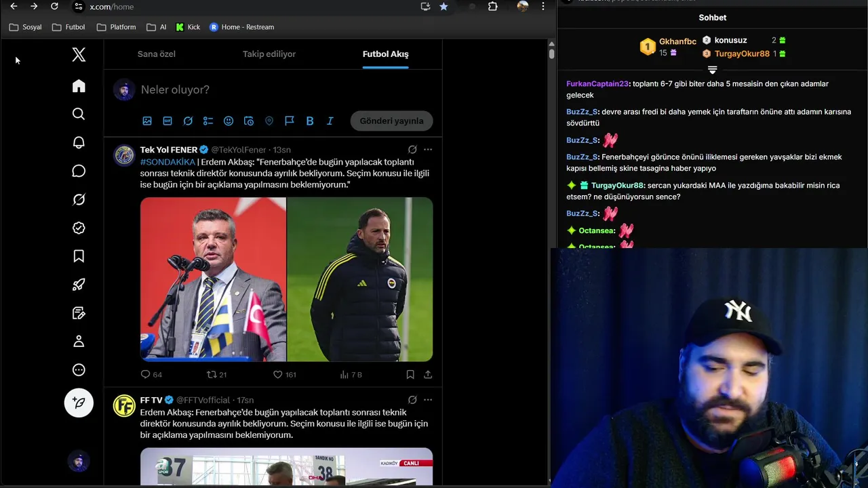
Task: Open Grok icon on Tek Yol FENER post
Action: [x=412, y=149]
